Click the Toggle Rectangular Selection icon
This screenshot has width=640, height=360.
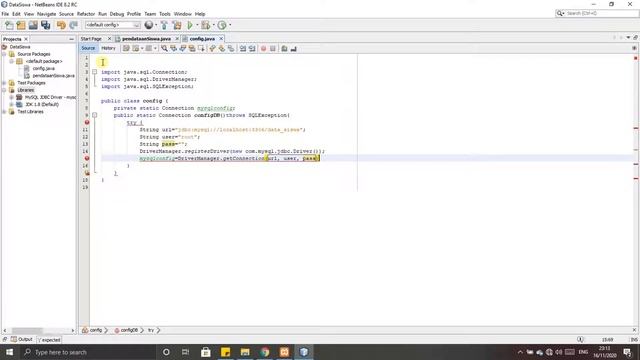tap(201, 49)
